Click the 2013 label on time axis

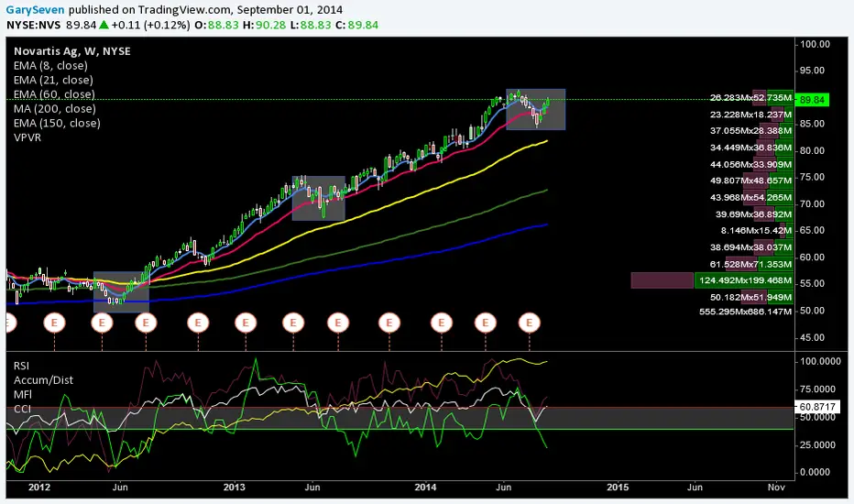click(235, 487)
